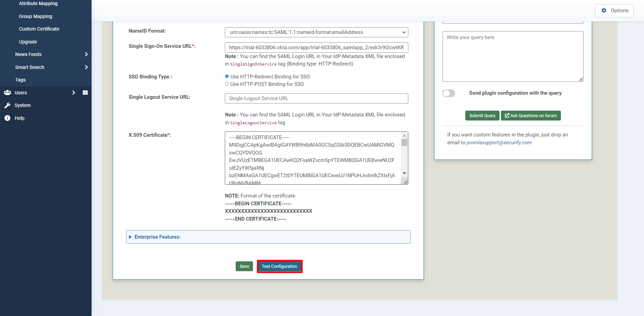Viewport: 644px width, 316px height.
Task: Click the System wrench icon
Action: tap(7, 106)
